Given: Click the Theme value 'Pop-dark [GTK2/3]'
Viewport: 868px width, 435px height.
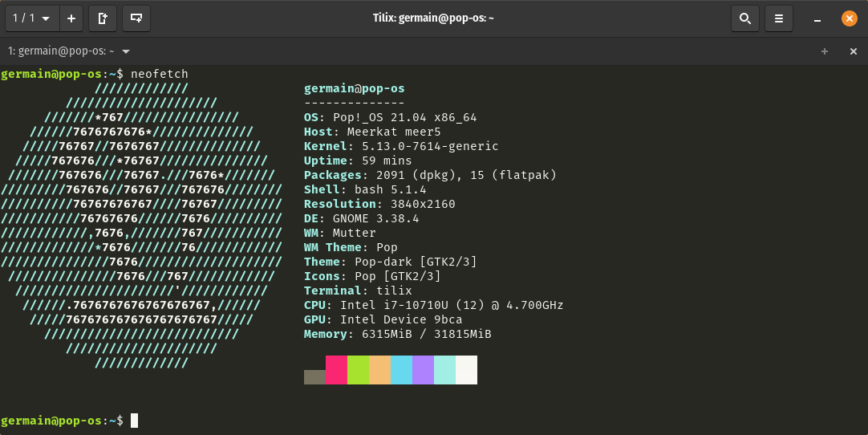Looking at the screenshot, I should click(x=416, y=262).
